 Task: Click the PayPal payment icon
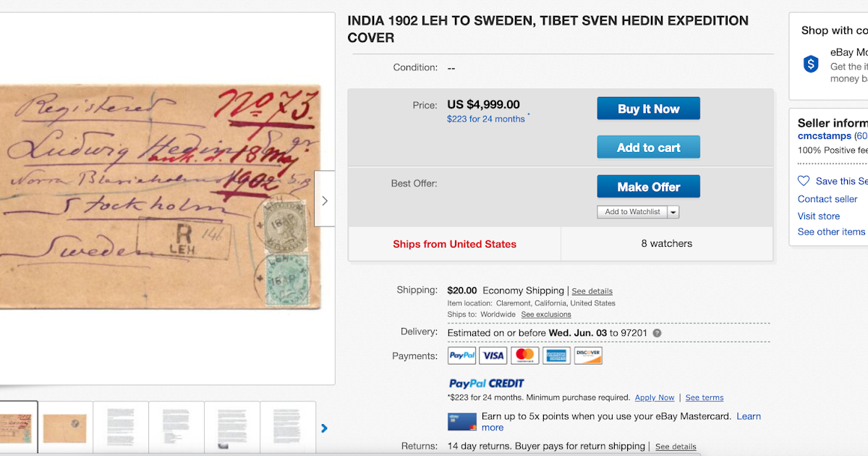point(461,355)
